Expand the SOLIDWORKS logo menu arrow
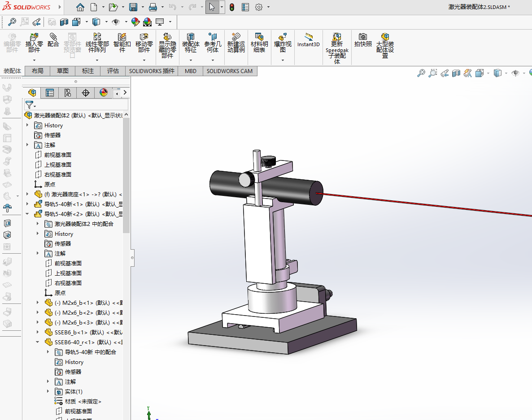The image size is (532, 420). [x=60, y=7]
